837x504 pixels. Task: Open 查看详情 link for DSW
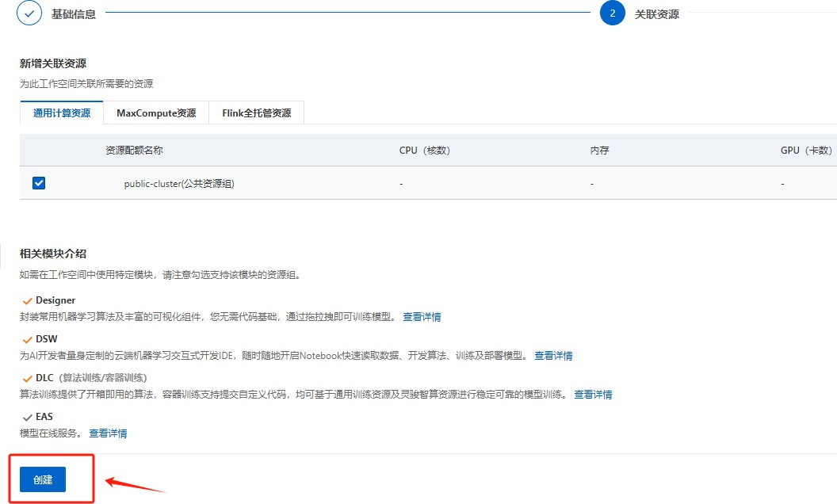553,356
